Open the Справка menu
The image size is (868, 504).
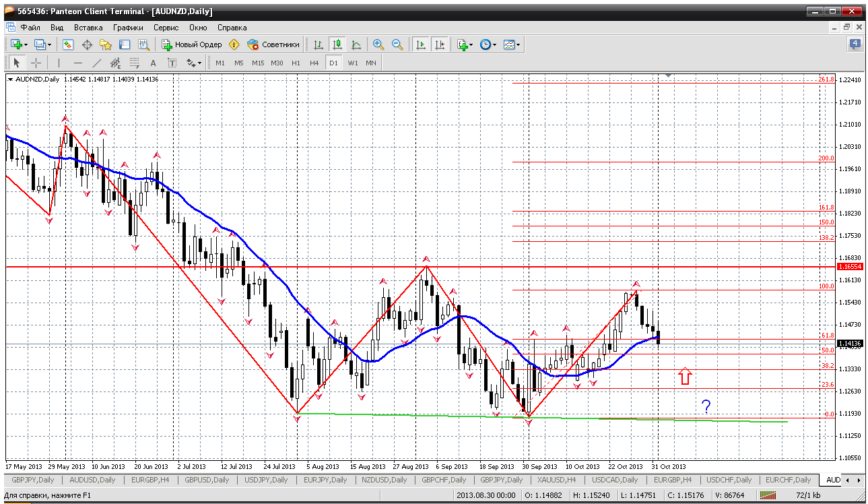tap(232, 28)
